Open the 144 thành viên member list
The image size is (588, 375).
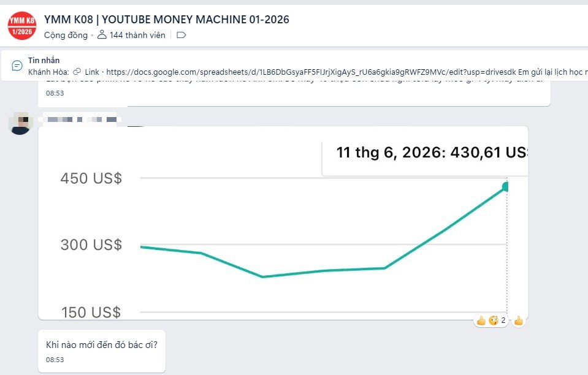(137, 35)
